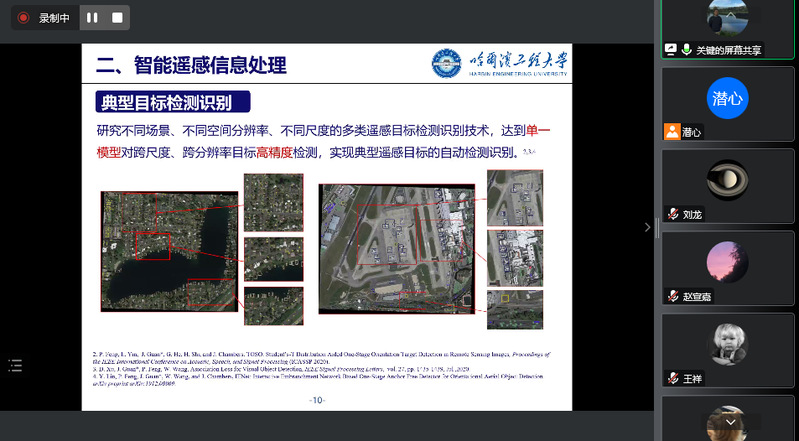Image resolution: width=799 pixels, height=441 pixels.
Task: Stop the meeting recording
Action: coord(117,18)
